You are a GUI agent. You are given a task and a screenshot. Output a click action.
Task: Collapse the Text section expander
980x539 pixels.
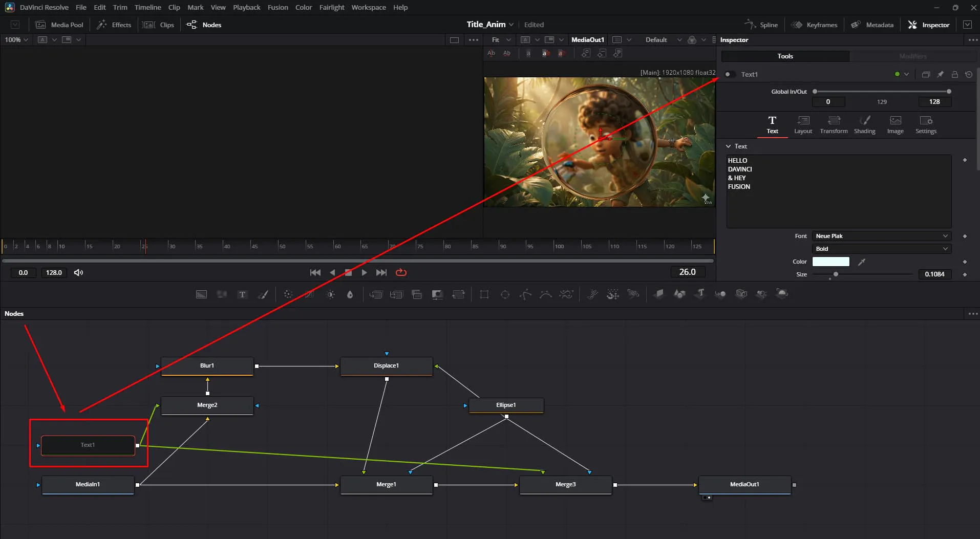point(728,146)
